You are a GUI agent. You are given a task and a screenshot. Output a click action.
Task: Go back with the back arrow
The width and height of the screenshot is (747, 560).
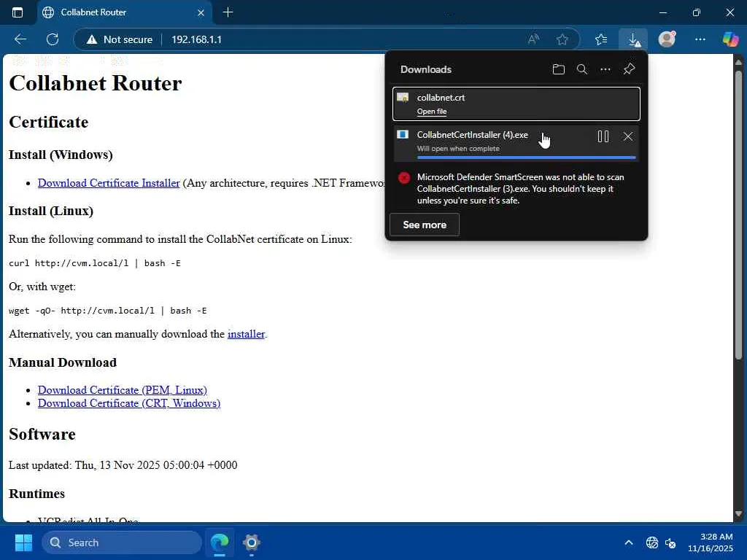[20, 39]
